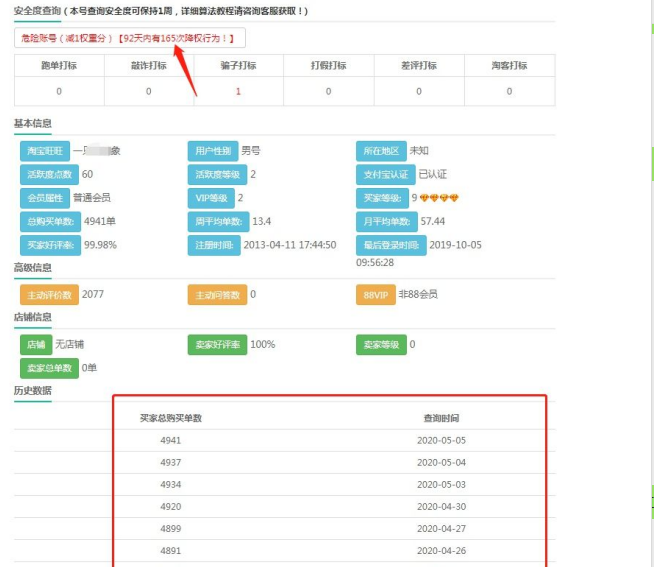Click the 2077 active reviews value
Image resolution: width=654 pixels, height=567 pixels.
pos(93,295)
